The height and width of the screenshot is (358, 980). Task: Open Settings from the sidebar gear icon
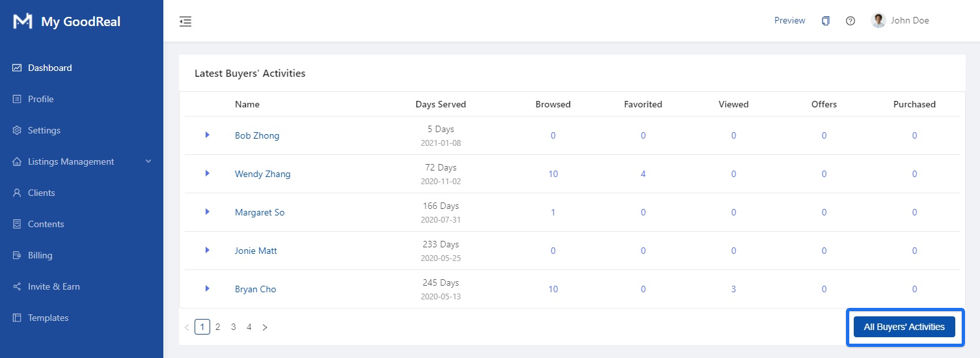[18, 130]
